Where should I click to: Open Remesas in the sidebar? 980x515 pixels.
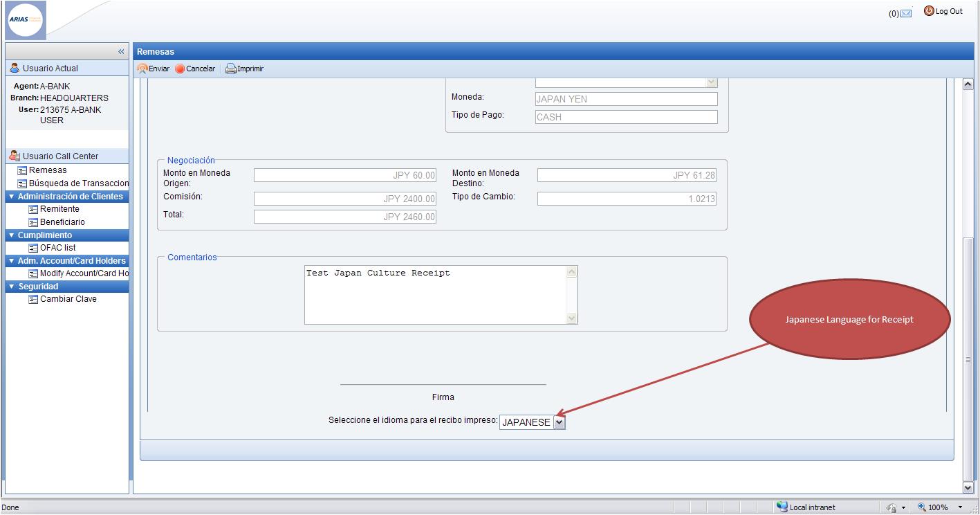click(x=48, y=170)
